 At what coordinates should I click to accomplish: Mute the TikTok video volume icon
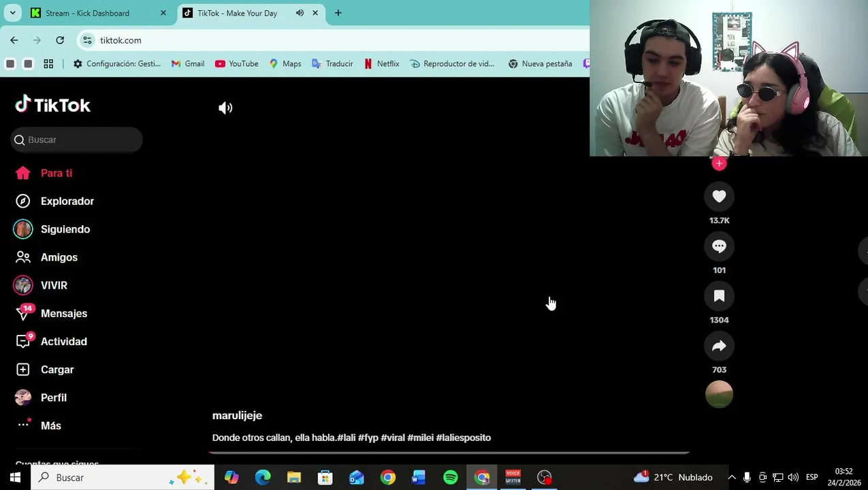tap(225, 108)
